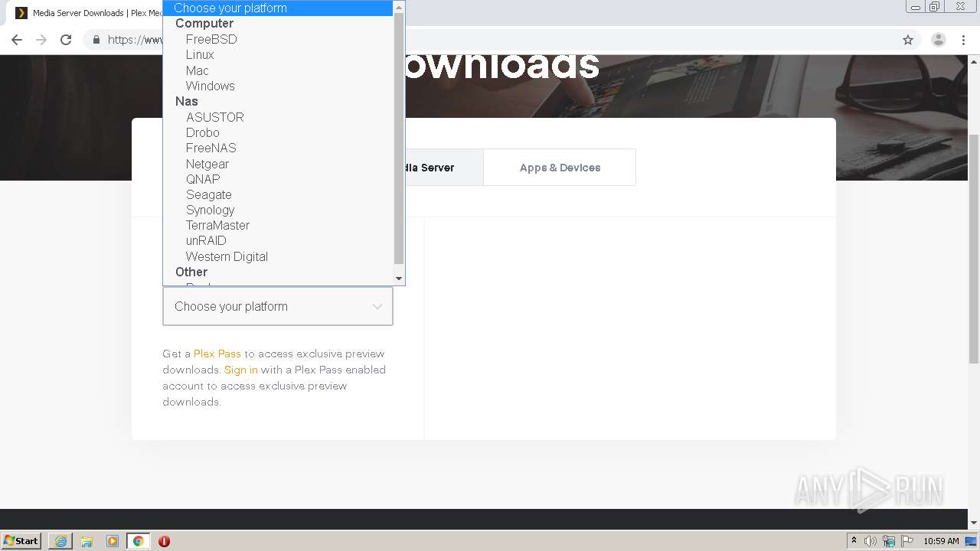The height and width of the screenshot is (551, 980).
Task: Open media player taskbar icon
Action: 113,541
